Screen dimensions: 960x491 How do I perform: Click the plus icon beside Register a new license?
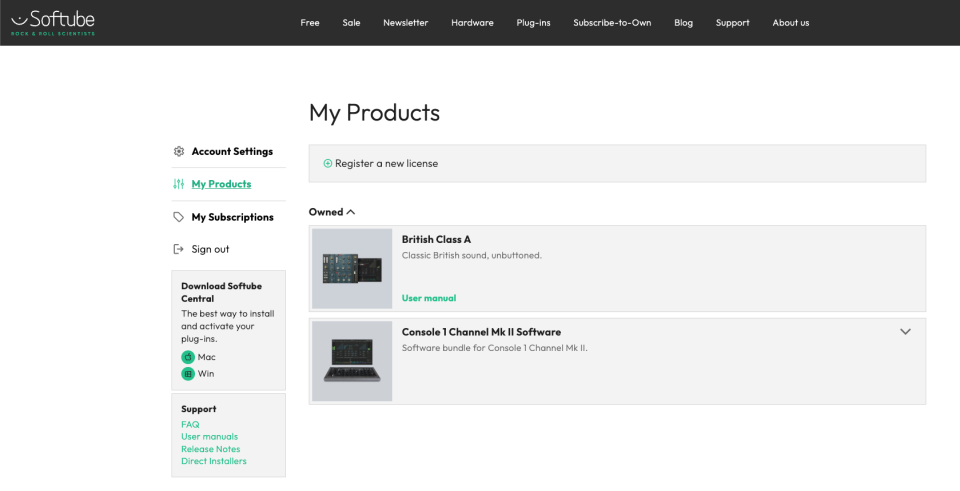(328, 163)
